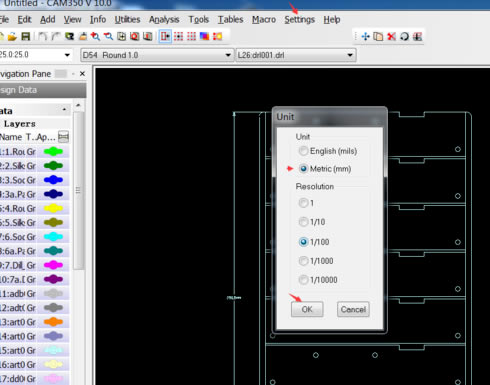Screen dimensions: 490x385
Task: Click the Move tool with blue arrows
Action: 365,36
